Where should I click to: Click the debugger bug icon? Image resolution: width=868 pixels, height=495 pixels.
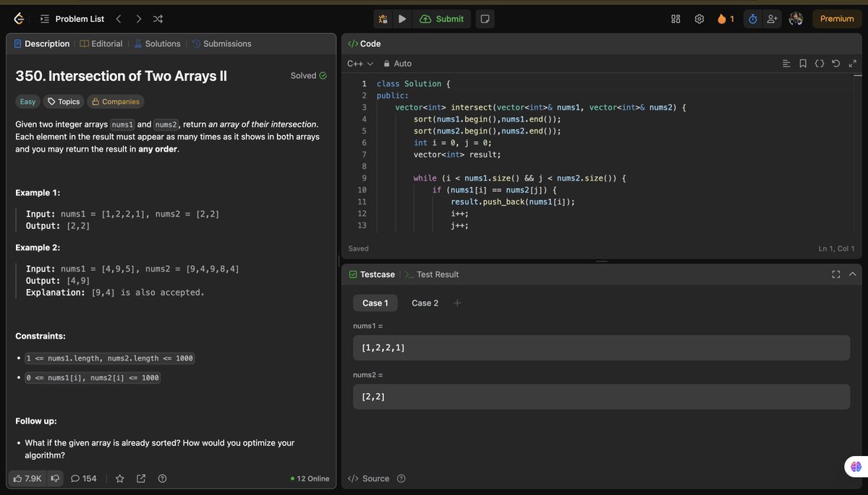[383, 19]
